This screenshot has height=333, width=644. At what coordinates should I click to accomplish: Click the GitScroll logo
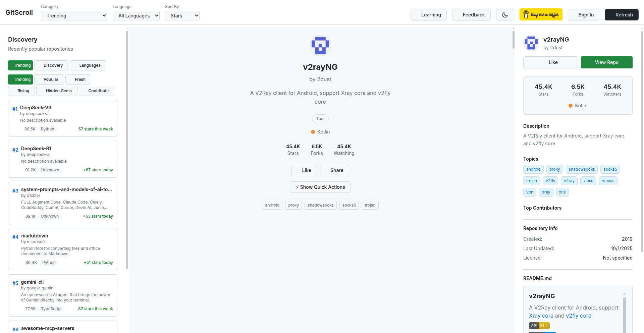coord(19,12)
